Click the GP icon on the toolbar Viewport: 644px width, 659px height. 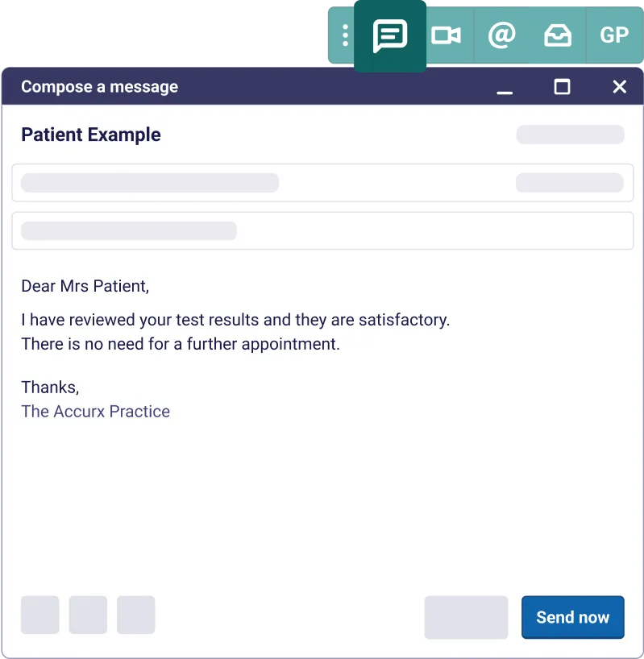click(x=614, y=35)
